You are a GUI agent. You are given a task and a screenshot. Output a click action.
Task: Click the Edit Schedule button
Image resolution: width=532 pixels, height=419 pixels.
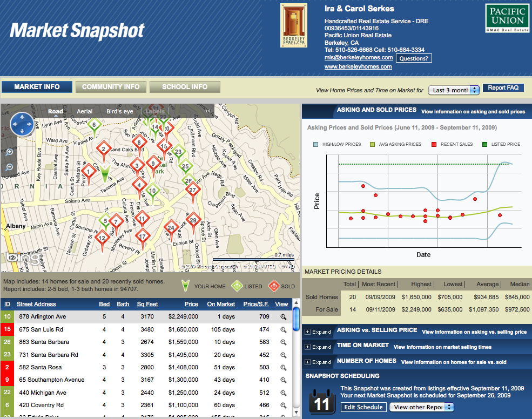coord(363,407)
